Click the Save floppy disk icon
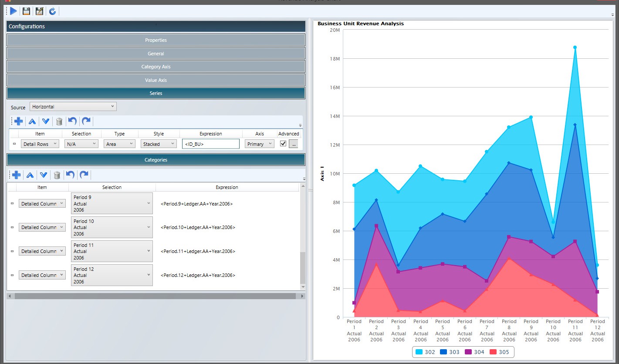Image resolution: width=619 pixels, height=364 pixels. click(27, 11)
